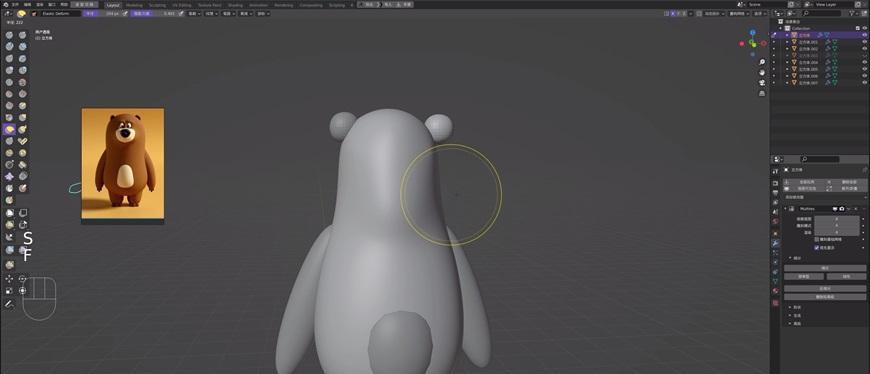This screenshot has width=870, height=374.
Task: Open the 文件 file menu
Action: pos(15,4)
